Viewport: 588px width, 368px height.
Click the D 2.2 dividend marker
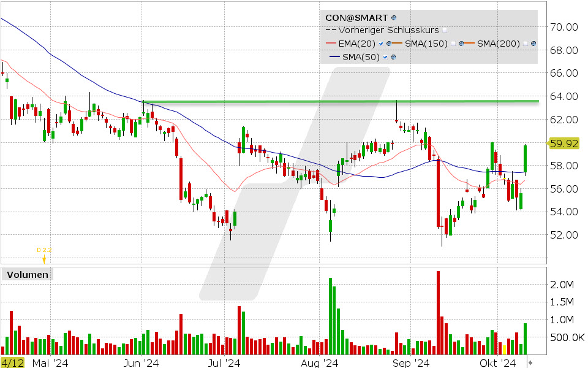(x=44, y=254)
